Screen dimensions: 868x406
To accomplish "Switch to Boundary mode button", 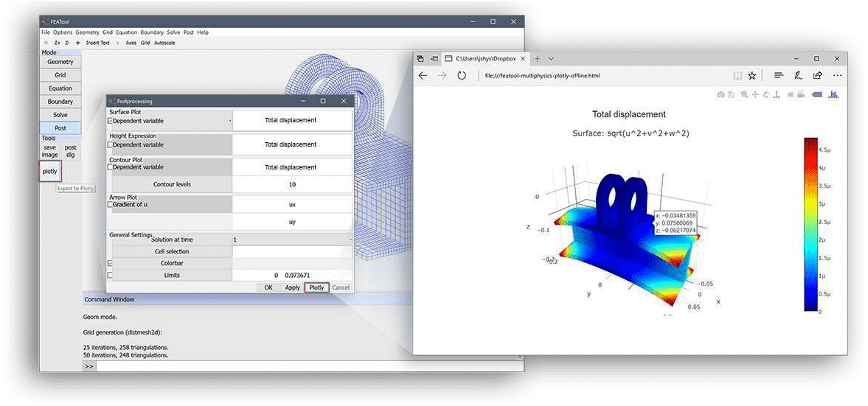I will click(60, 102).
